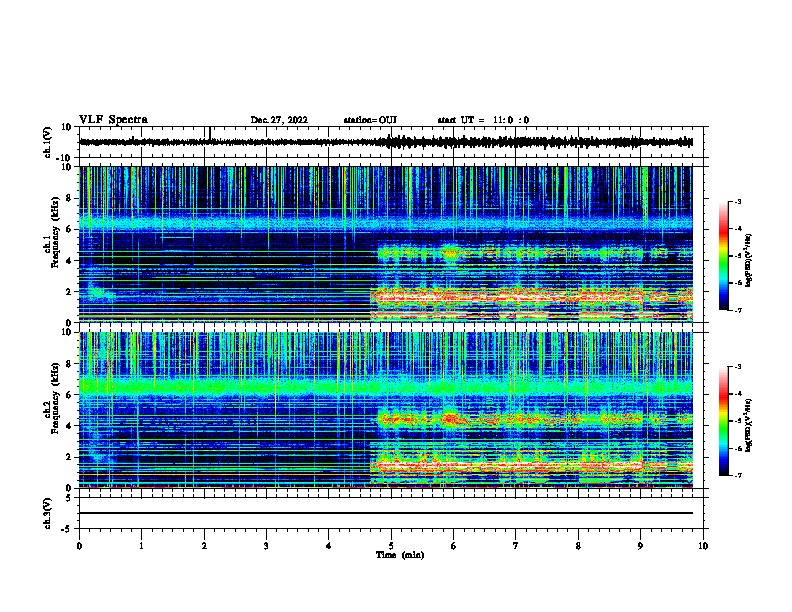Click the "-7" tick on ch.2 colorbar
Image resolution: width=792 pixels, height=612 pixels.
737,475
